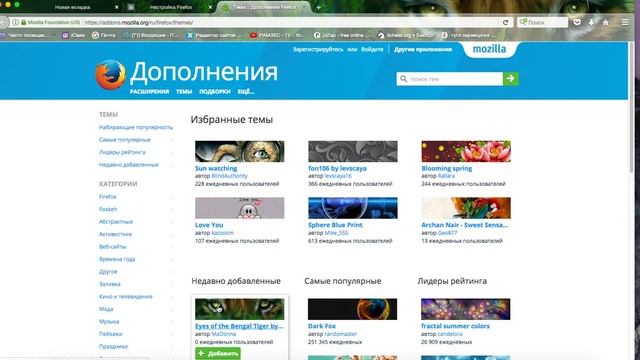
Task: Open author BlindAuthority's profile
Action: click(x=229, y=176)
